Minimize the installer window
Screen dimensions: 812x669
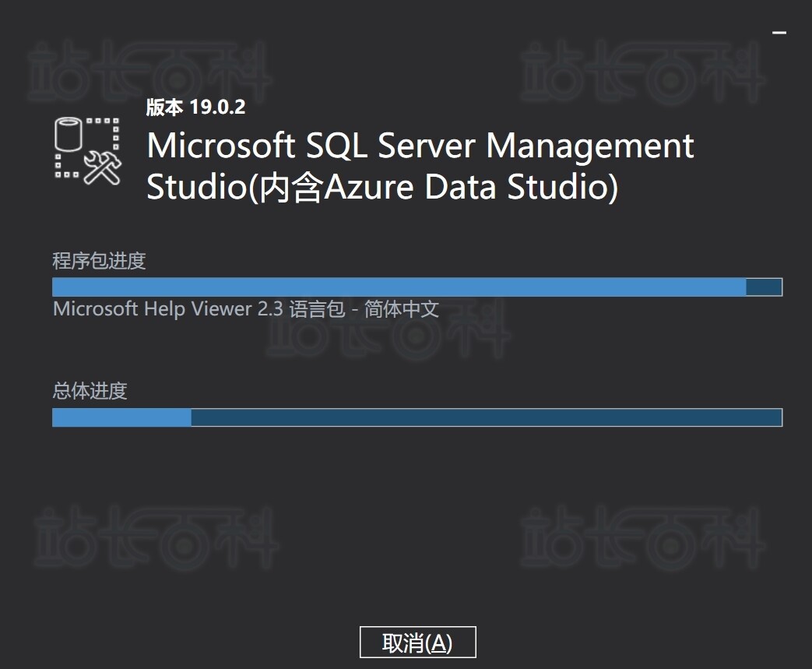tap(779, 33)
